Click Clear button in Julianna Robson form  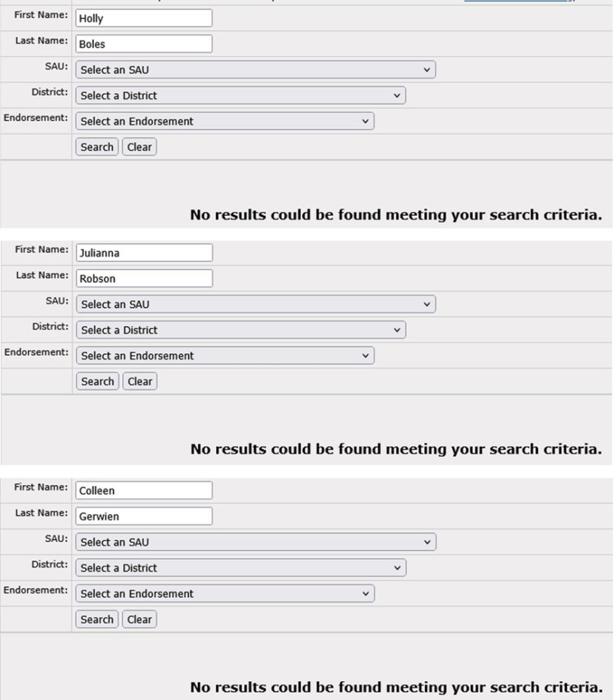pos(140,381)
